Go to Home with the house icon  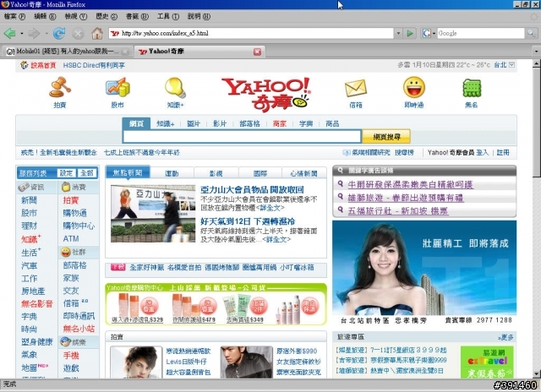[x=97, y=34]
